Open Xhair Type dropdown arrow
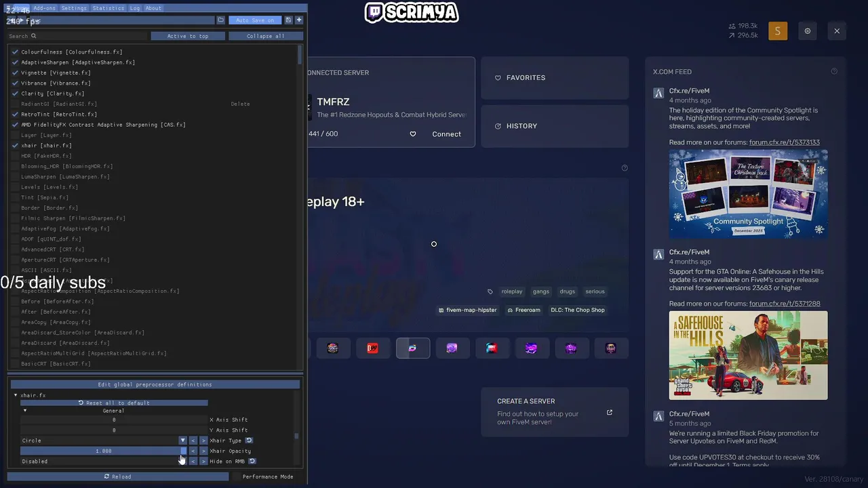Screen dimensions: 868x488 click(x=182, y=441)
